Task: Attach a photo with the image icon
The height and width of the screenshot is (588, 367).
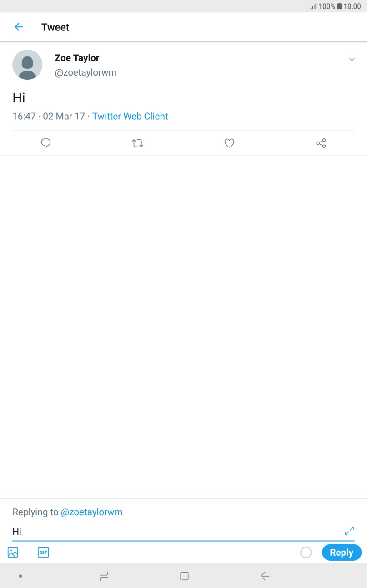Action: [12, 552]
